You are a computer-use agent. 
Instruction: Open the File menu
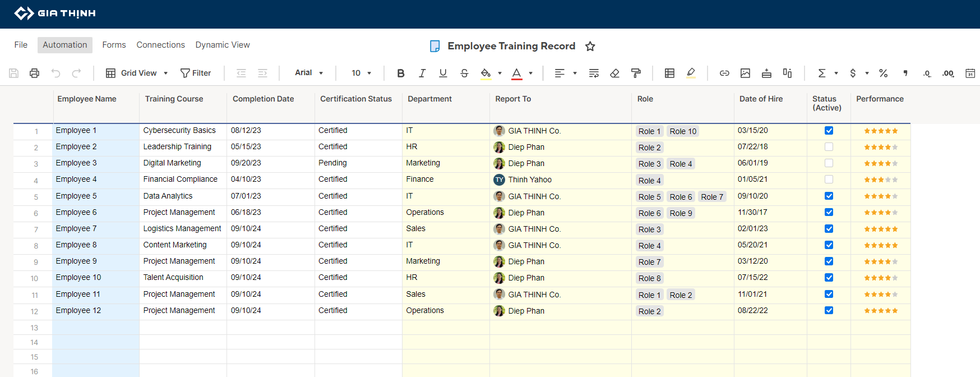(21, 45)
